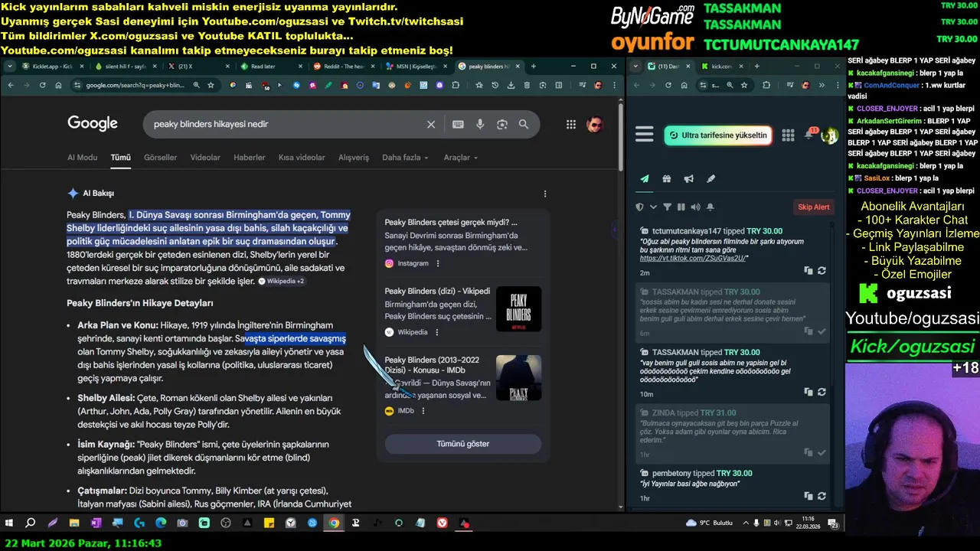Expand hidden toolbar items chevron right Chrome
This screenshot has width=980, height=551.
tap(821, 85)
